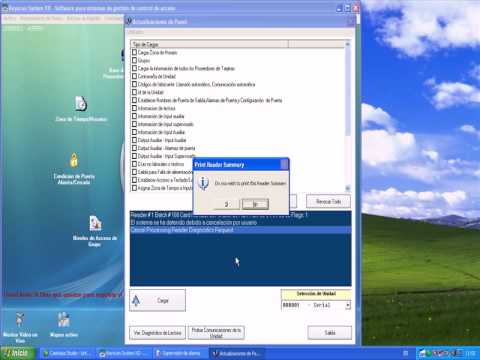This screenshot has width=480, height=360.
Task: Check Salida para Falla de alimentación option
Action: coord(134,172)
